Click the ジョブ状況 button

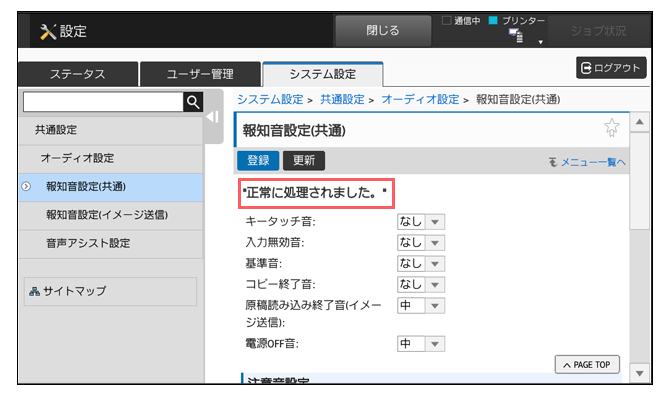point(598,31)
